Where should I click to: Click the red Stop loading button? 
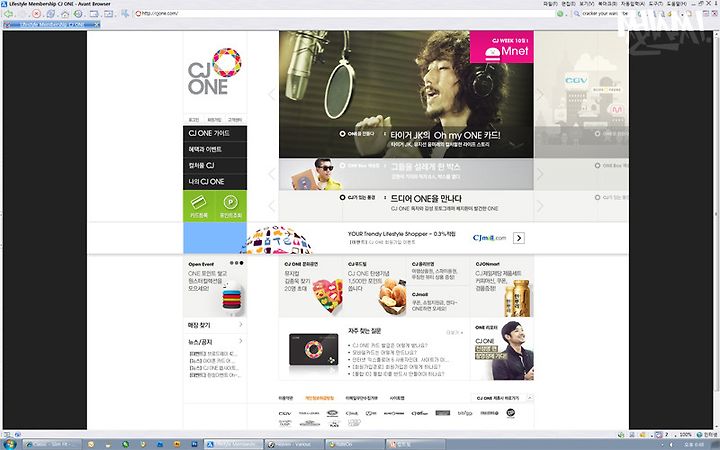36,14
